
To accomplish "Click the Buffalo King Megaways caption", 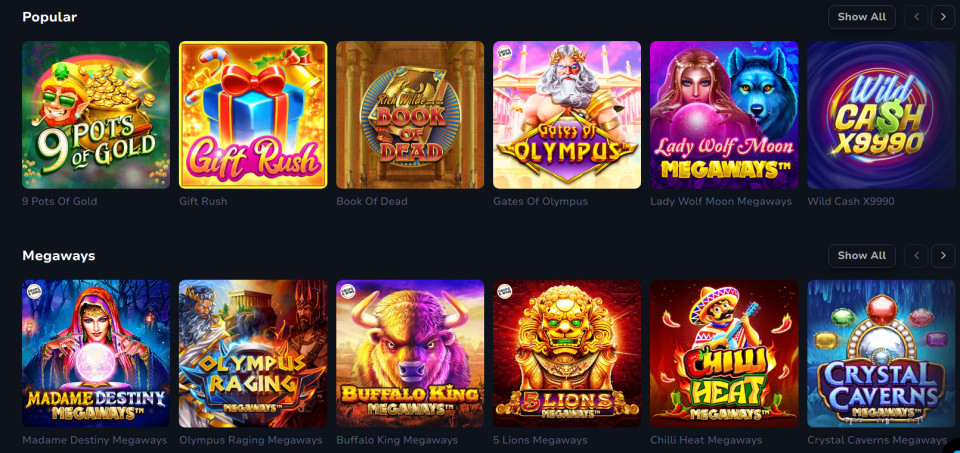I will pyautogui.click(x=397, y=440).
